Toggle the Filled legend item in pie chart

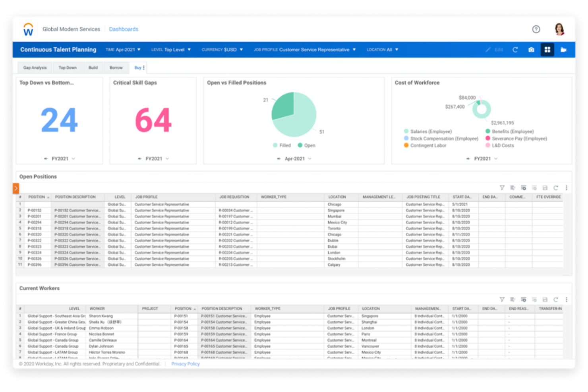point(282,145)
